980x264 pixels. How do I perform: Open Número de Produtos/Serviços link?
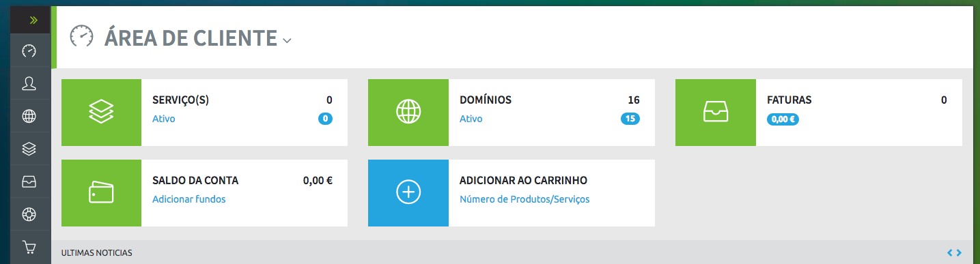pos(524,199)
